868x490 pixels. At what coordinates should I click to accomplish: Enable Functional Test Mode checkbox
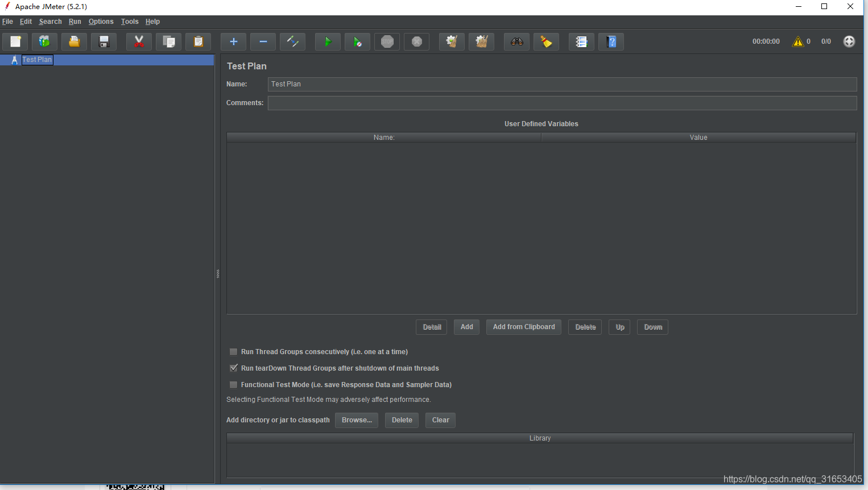coord(233,385)
